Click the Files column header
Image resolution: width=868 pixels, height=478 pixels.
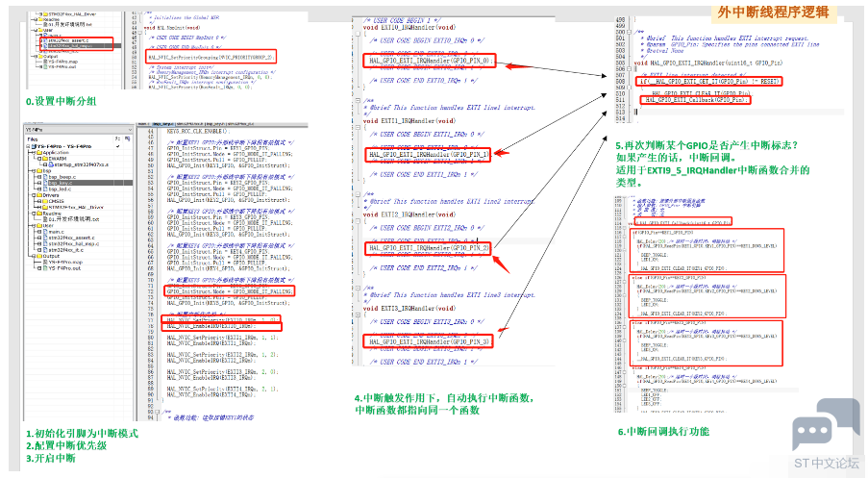(x=33, y=139)
